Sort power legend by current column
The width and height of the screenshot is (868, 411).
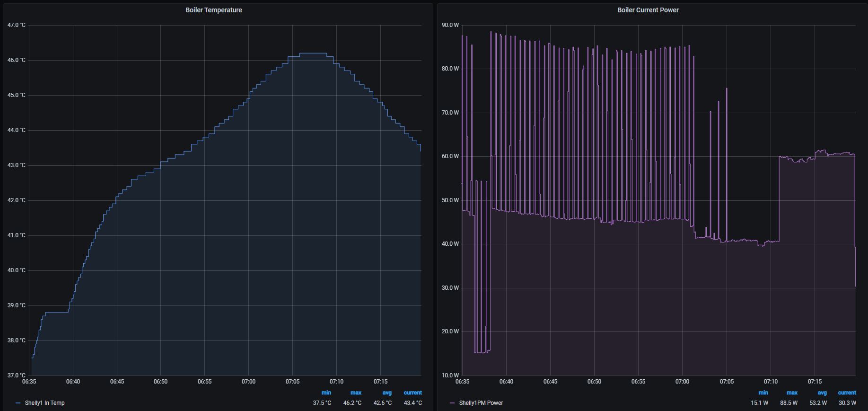tap(847, 393)
